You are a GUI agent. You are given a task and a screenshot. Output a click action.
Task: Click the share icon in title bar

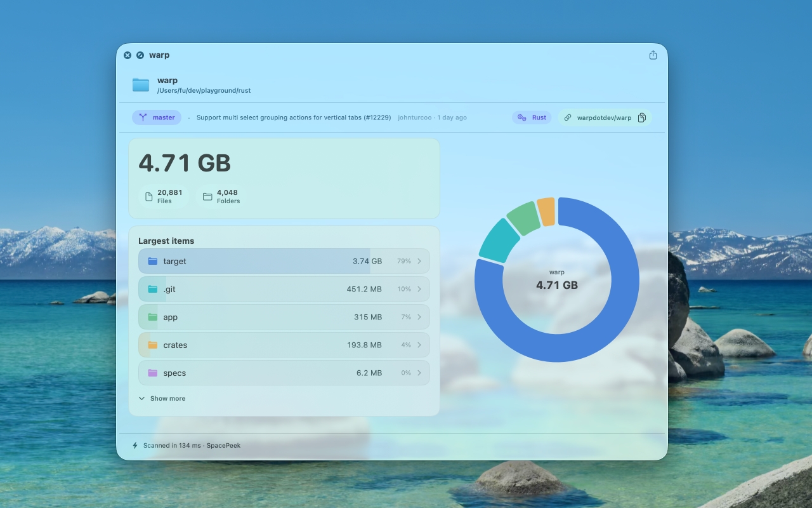653,55
